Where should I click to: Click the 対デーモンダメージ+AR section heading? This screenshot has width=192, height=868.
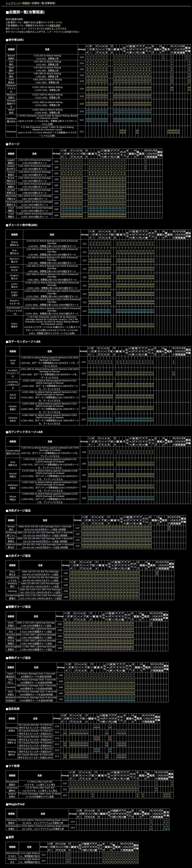click(x=23, y=342)
